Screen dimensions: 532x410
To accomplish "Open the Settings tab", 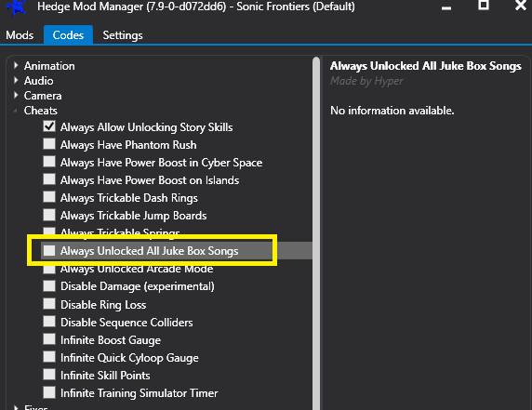I will point(123,35).
